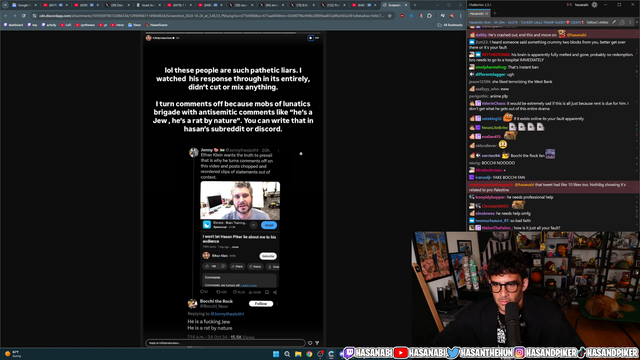Open File Explorer from the taskbar
Image resolution: width=640 pixels, height=360 pixels.
pyautogui.click(x=298, y=353)
